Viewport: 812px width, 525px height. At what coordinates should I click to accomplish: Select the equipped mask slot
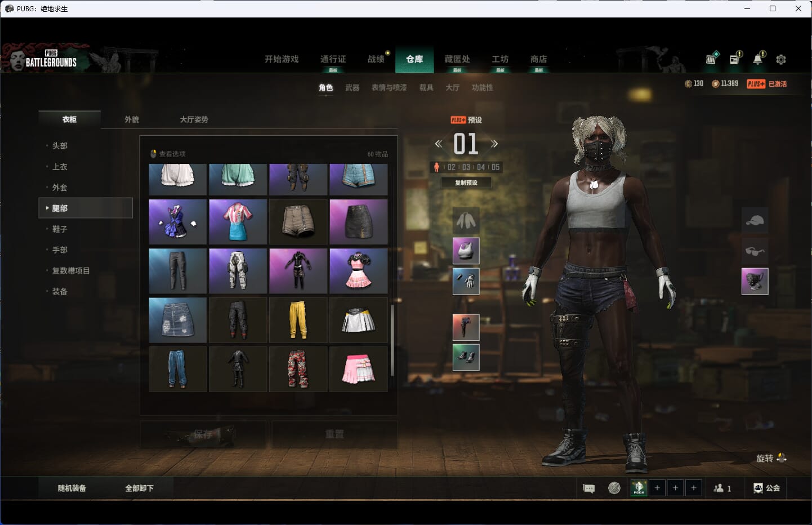coord(755,281)
